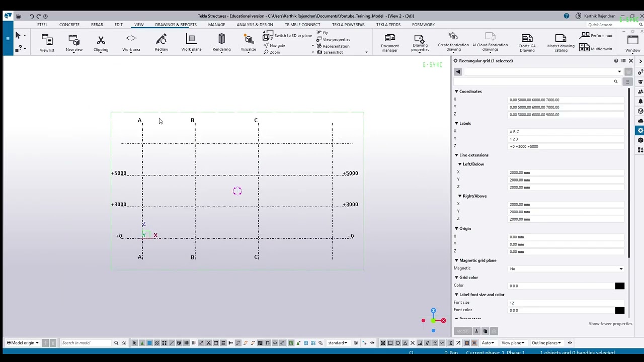Screen dimensions: 644x362
Task: Collapse the Origin section
Action: (x=456, y=229)
